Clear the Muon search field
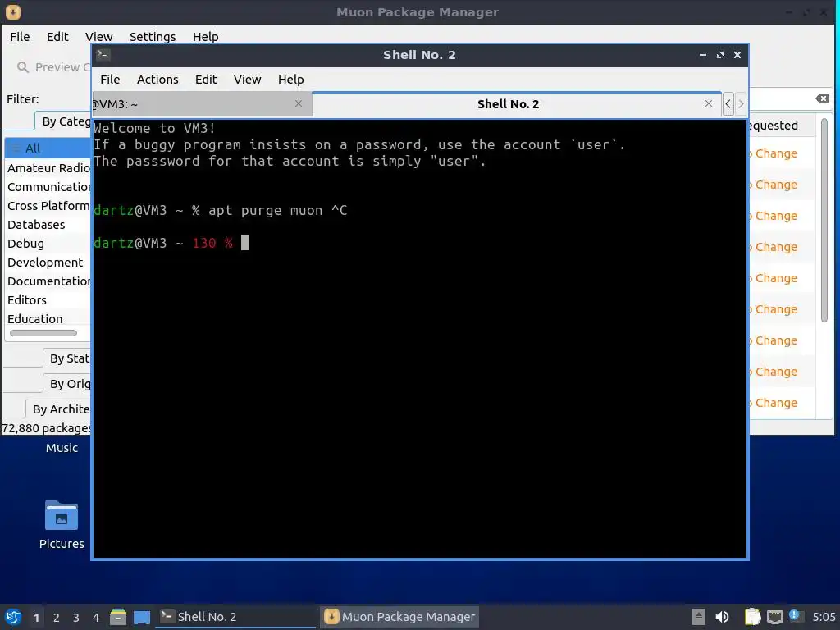 tap(822, 98)
